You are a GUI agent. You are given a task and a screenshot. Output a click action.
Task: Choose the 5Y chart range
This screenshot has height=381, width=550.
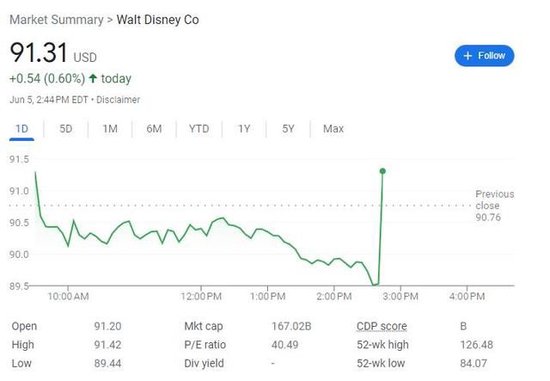coord(288,129)
